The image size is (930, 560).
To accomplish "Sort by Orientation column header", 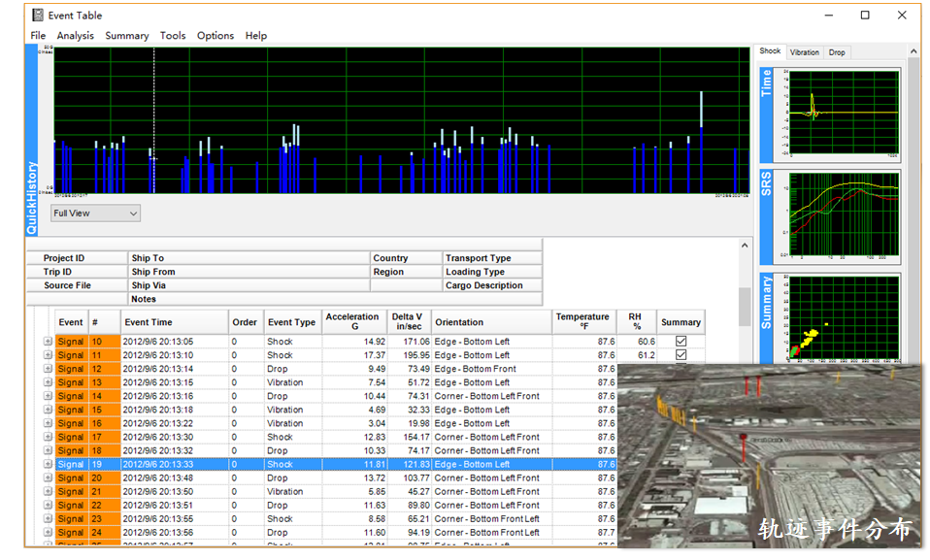I will coord(491,322).
